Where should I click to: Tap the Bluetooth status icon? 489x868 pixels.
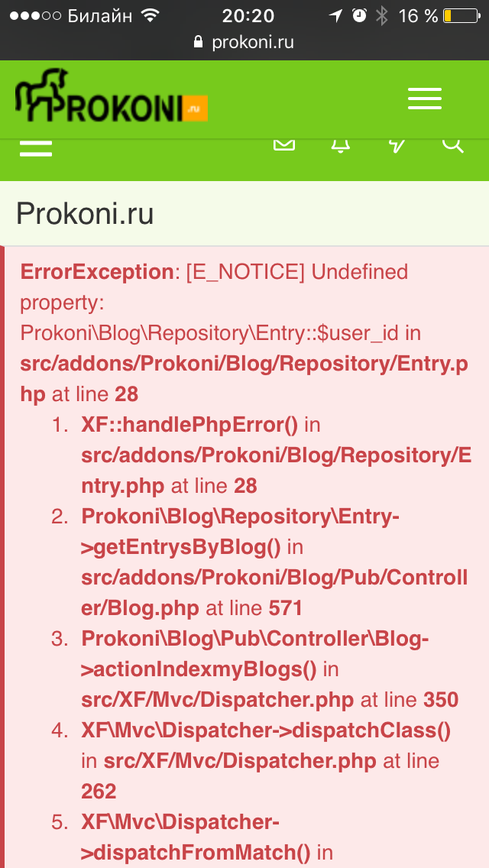click(381, 15)
